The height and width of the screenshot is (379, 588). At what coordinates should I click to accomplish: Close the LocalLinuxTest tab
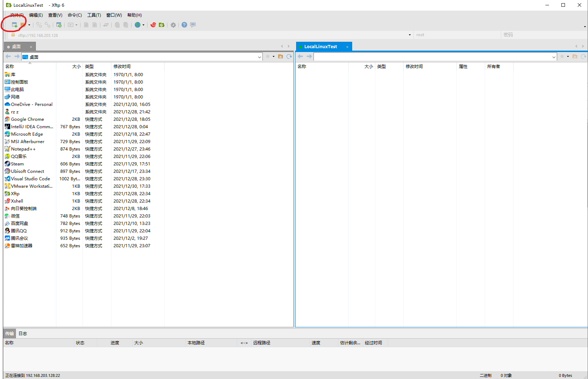tap(347, 47)
